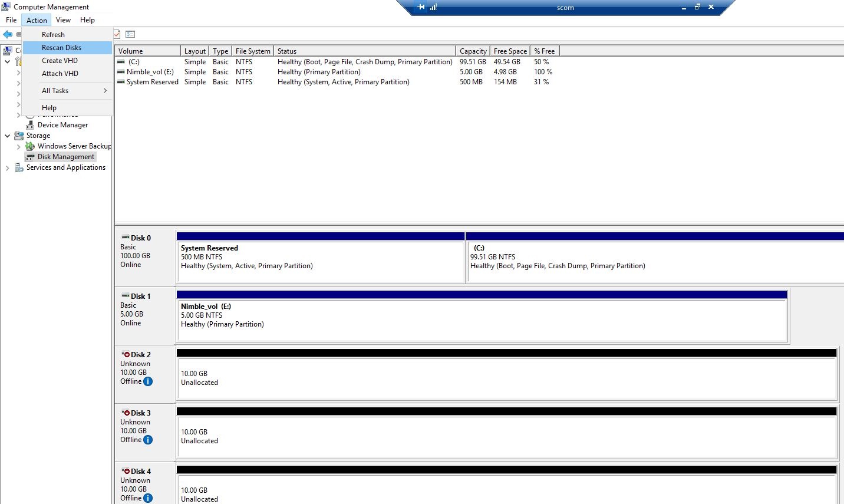Collapse the Storage tree node
The image size is (844, 504).
[7, 136]
